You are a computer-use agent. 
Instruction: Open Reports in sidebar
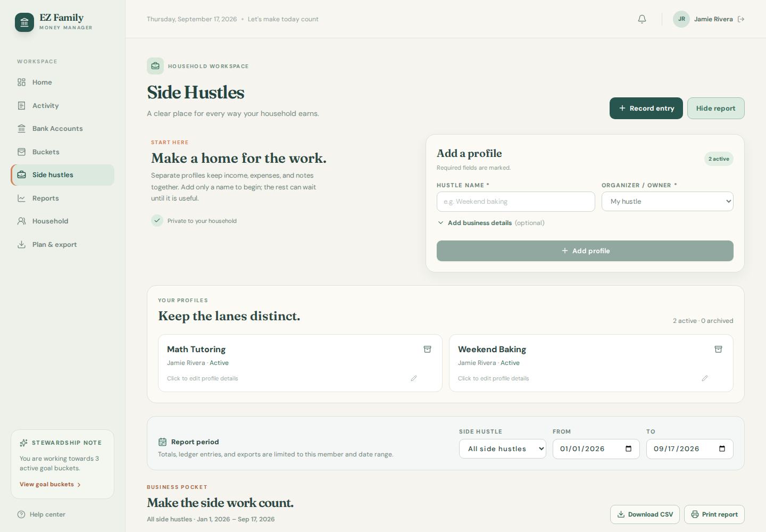[62, 198]
